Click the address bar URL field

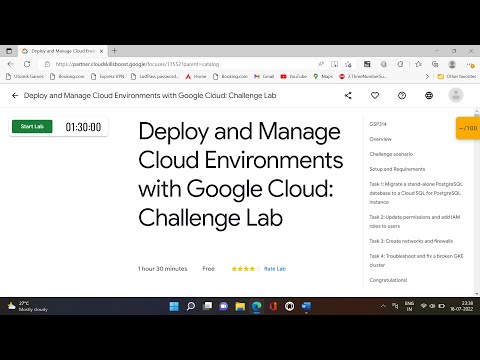point(180,64)
